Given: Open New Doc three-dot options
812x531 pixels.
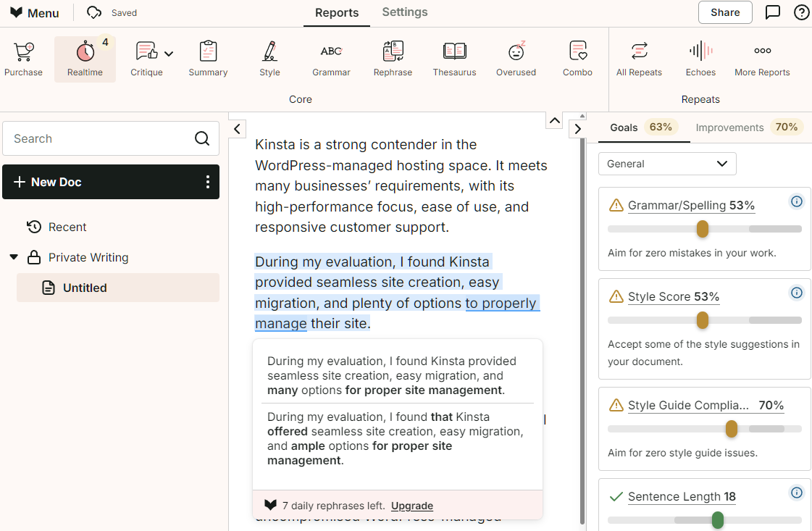Looking at the screenshot, I should click(208, 182).
